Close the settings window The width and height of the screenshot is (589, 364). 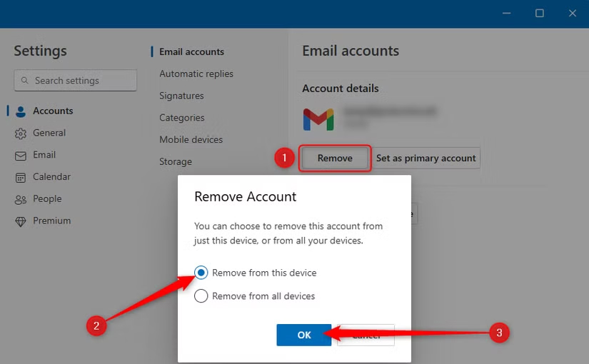(x=572, y=13)
